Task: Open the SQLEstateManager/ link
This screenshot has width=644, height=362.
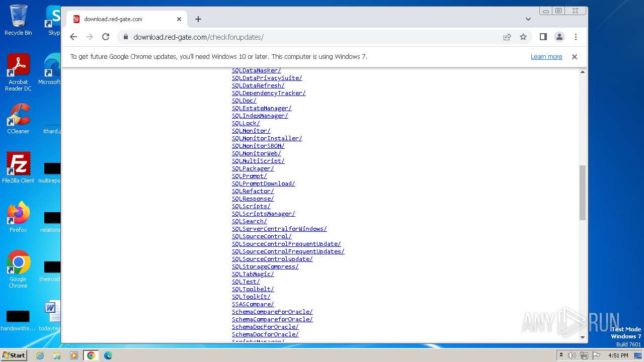Action: pyautogui.click(x=262, y=108)
